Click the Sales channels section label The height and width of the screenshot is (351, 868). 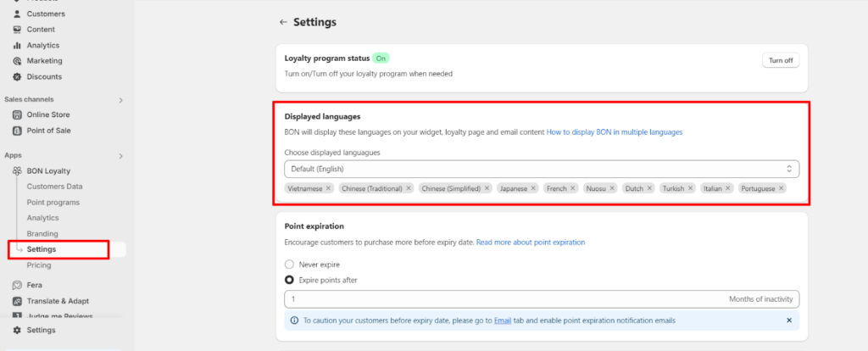30,100
